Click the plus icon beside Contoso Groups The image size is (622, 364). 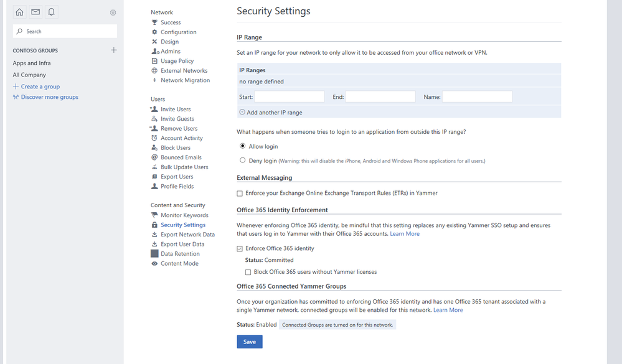point(113,50)
